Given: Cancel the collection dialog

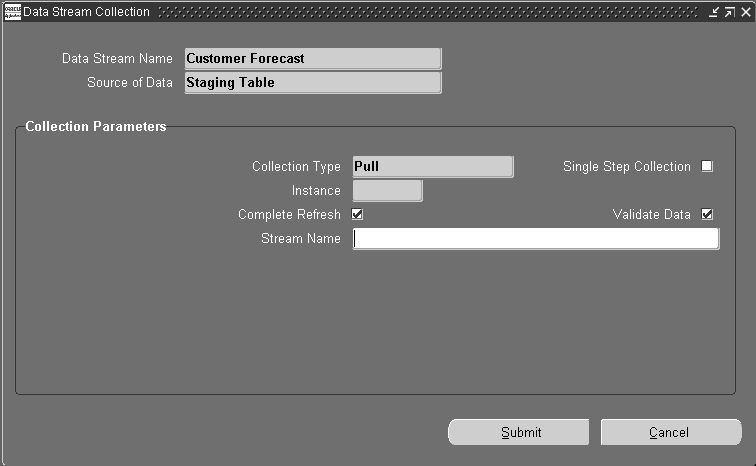Looking at the screenshot, I should pos(671,432).
